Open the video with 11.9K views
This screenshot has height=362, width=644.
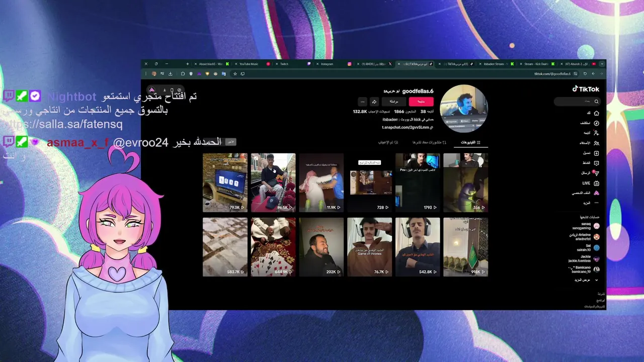pos(321,183)
